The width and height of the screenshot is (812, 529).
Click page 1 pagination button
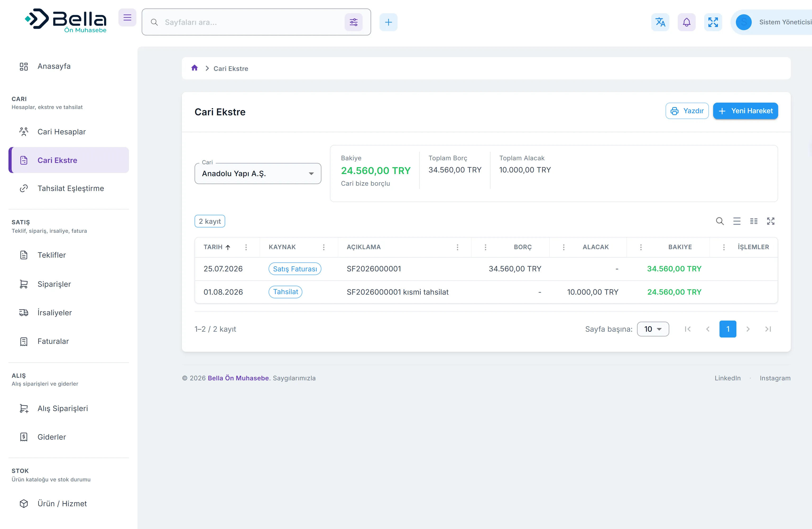click(x=728, y=329)
